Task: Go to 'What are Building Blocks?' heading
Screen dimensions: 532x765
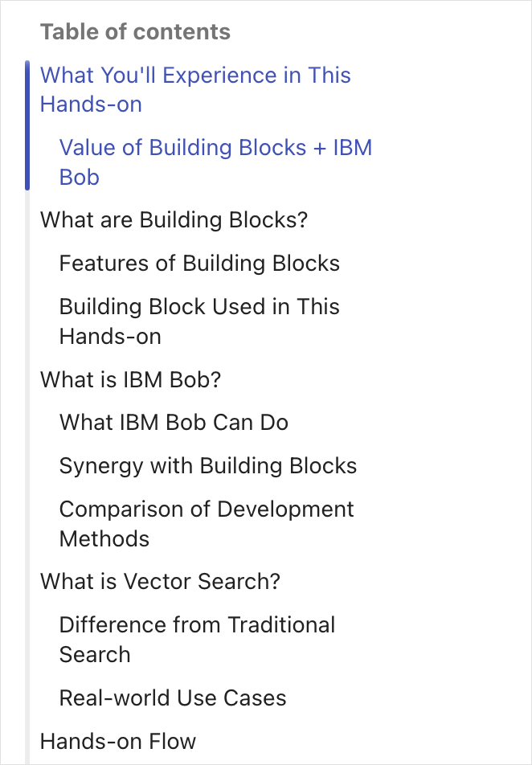Action: [x=174, y=219]
